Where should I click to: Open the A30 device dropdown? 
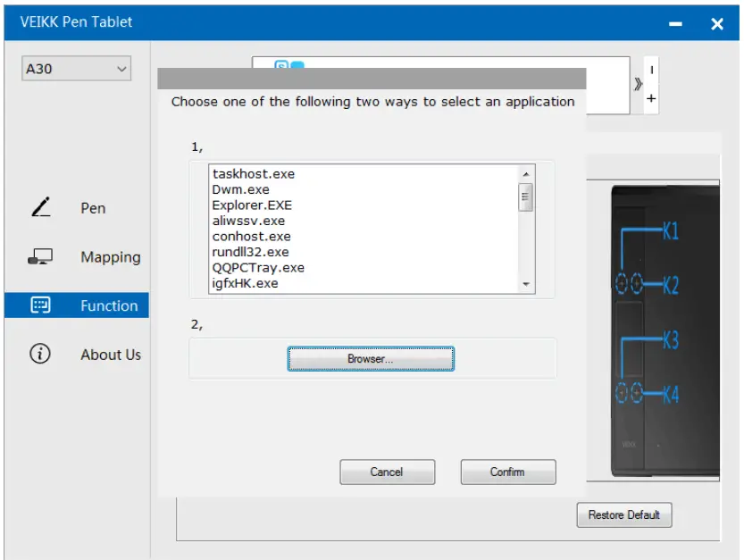(x=77, y=69)
